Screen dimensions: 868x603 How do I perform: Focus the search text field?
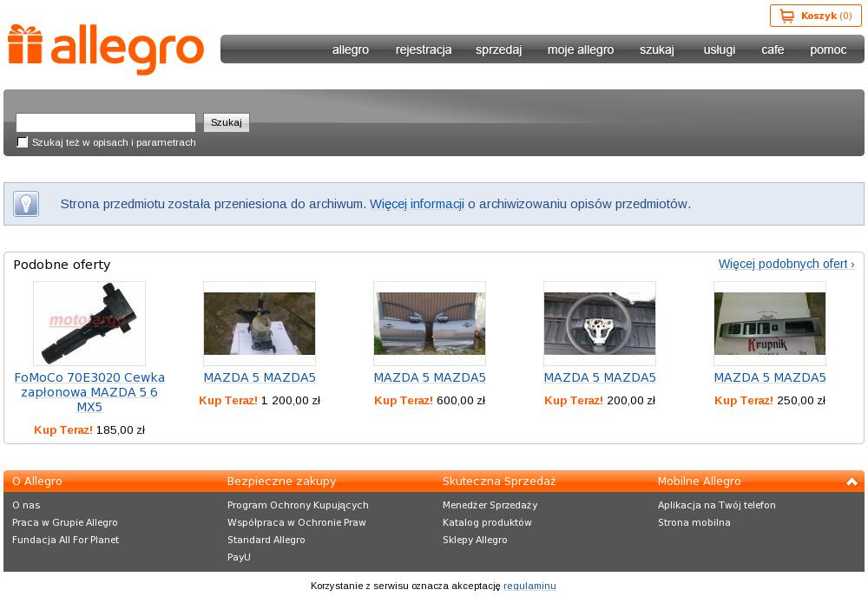pyautogui.click(x=106, y=122)
